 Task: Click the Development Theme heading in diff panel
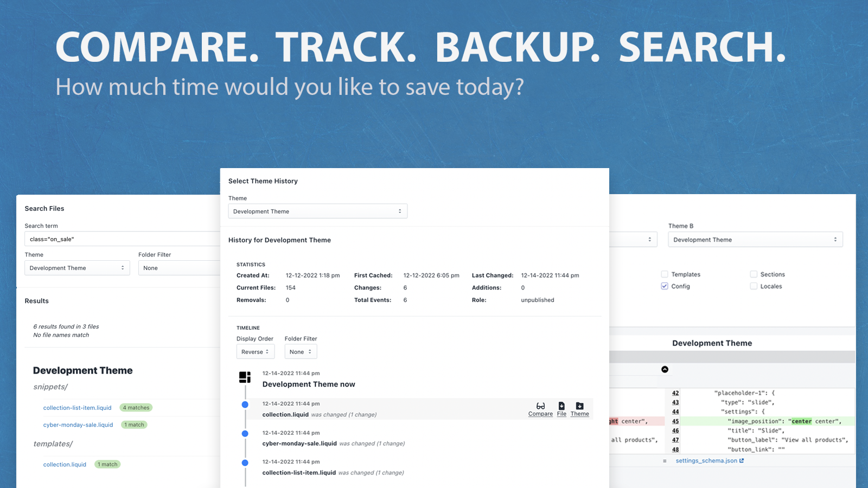click(712, 343)
